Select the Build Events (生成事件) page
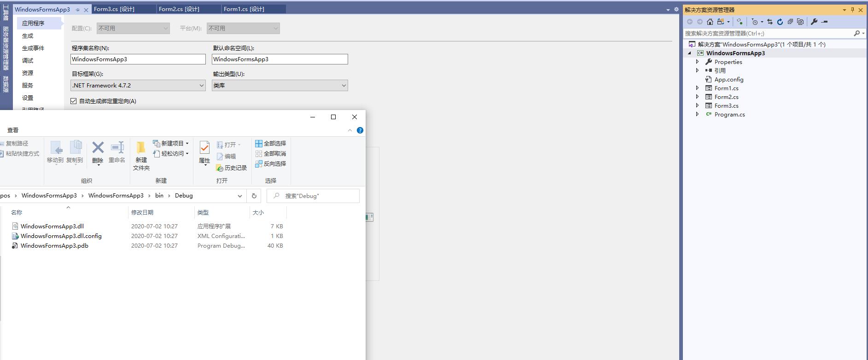The image size is (868, 360). pyautogui.click(x=33, y=48)
